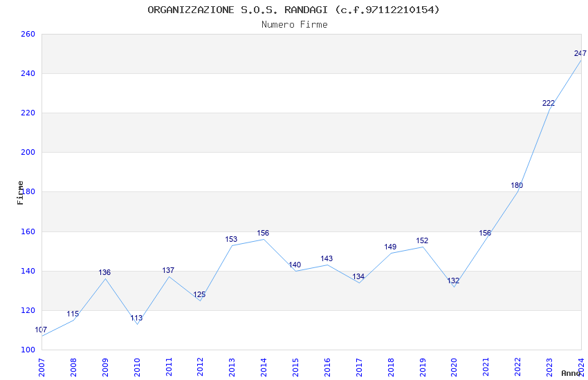
Task: Click the x-axis year 2023
Action: coord(550,367)
